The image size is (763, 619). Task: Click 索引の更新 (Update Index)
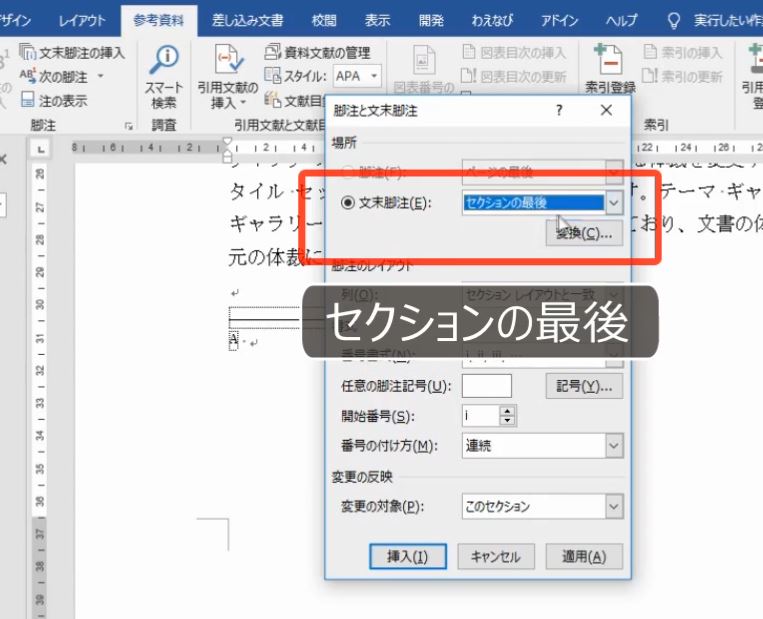click(x=682, y=76)
